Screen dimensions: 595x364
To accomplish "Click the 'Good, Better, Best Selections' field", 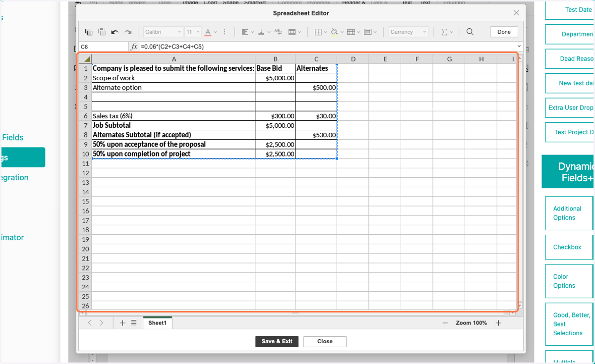I will [569, 324].
